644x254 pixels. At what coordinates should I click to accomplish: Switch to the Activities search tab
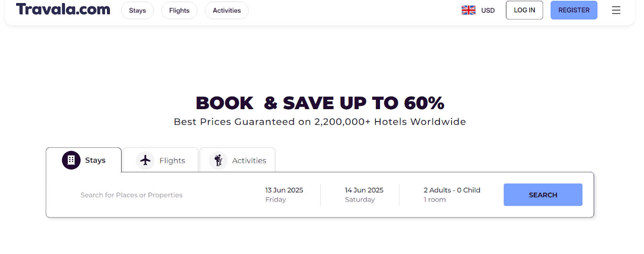pyautogui.click(x=237, y=160)
